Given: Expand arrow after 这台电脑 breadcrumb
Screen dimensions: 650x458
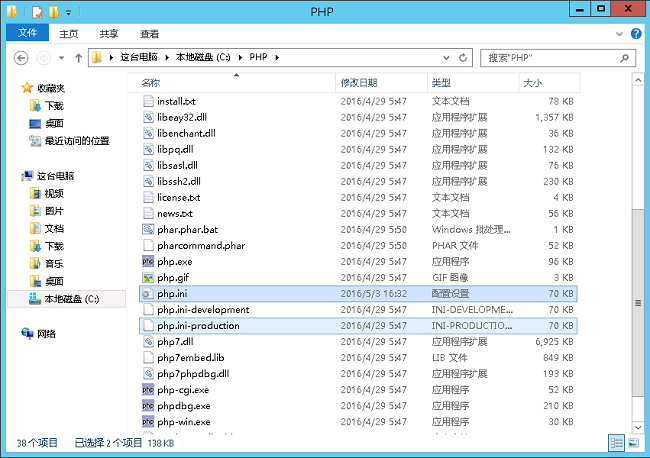Looking at the screenshot, I should 167,57.
